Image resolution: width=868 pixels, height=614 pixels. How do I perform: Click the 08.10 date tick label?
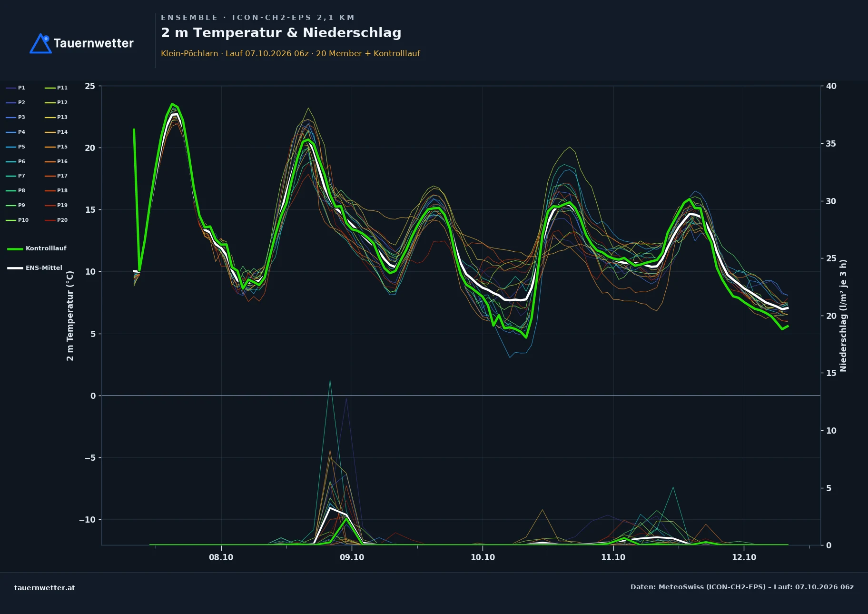tap(221, 557)
